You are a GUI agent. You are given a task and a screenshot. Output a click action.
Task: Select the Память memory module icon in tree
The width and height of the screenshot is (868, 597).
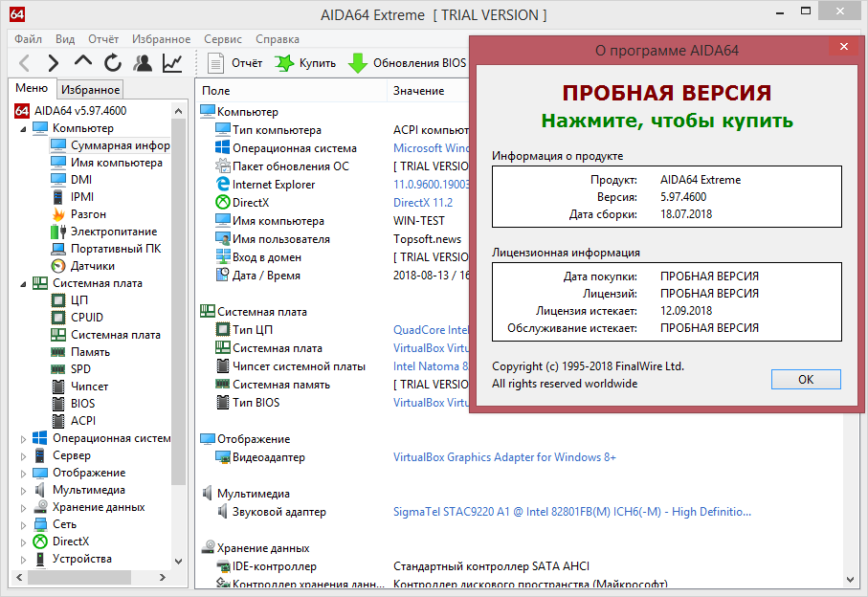tap(58, 352)
